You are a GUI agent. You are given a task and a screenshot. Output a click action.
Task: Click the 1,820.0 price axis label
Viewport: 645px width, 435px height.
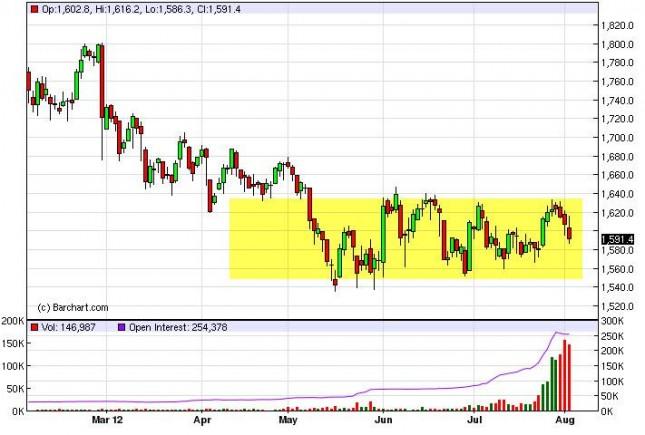click(617, 26)
